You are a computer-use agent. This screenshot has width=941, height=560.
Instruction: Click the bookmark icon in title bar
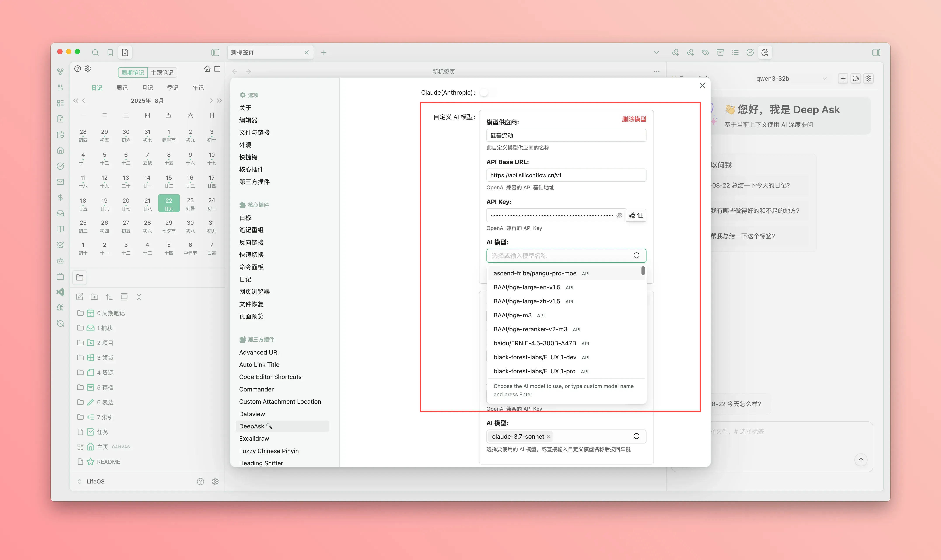click(110, 52)
